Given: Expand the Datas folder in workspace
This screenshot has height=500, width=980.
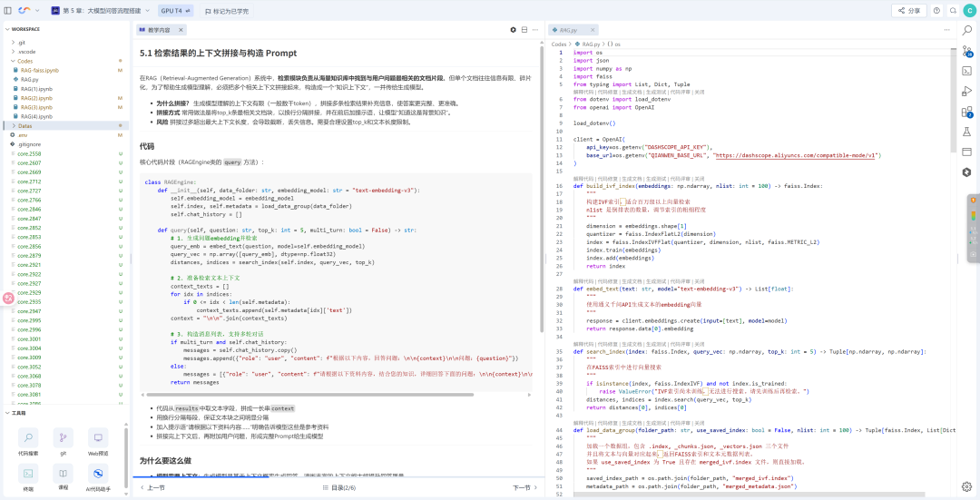Looking at the screenshot, I should click(25, 125).
